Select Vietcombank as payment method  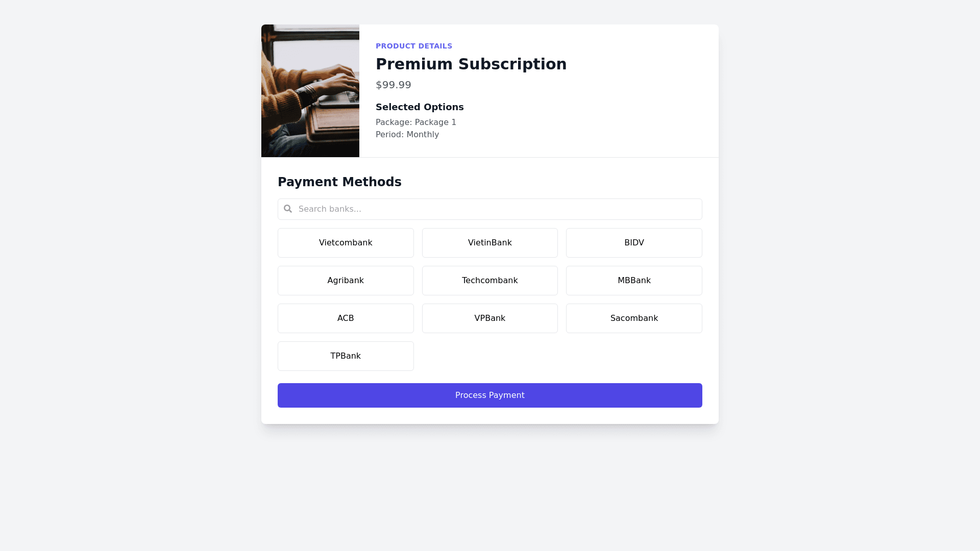tap(346, 243)
